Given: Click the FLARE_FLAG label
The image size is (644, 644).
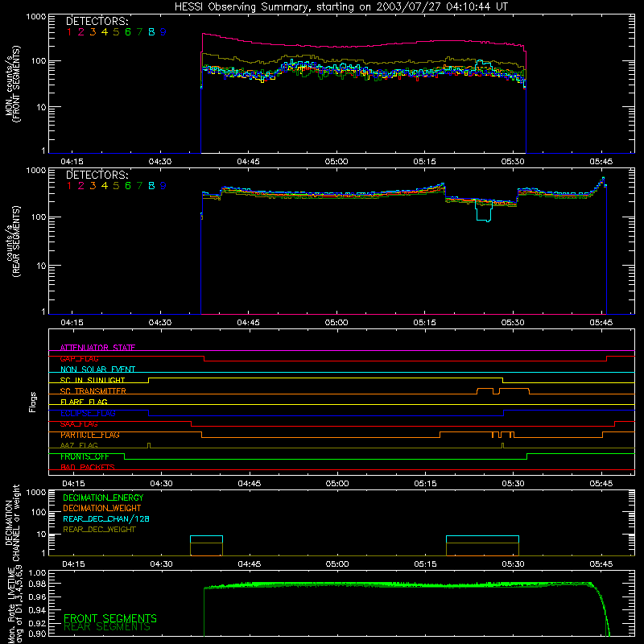Looking at the screenshot, I should tap(84, 402).
